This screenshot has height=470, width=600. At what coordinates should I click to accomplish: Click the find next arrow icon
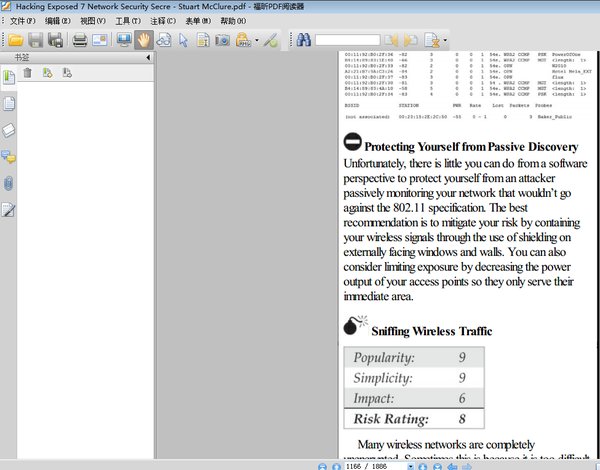[411, 40]
